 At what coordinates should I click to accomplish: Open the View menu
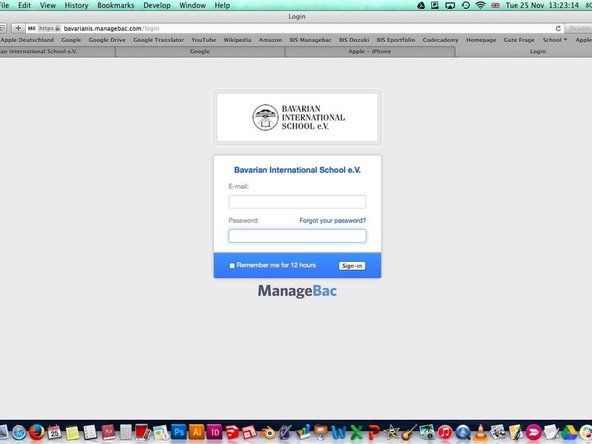coord(48,5)
